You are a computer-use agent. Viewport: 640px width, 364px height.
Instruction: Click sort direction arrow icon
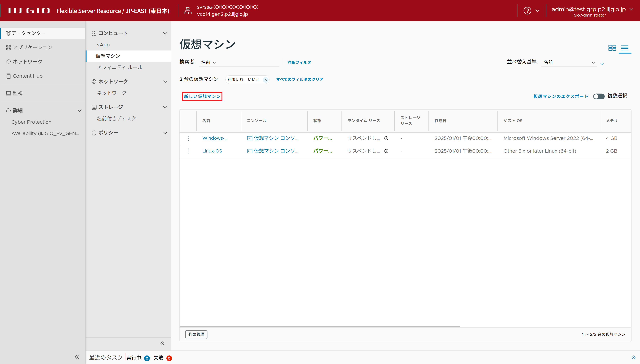[x=602, y=63]
